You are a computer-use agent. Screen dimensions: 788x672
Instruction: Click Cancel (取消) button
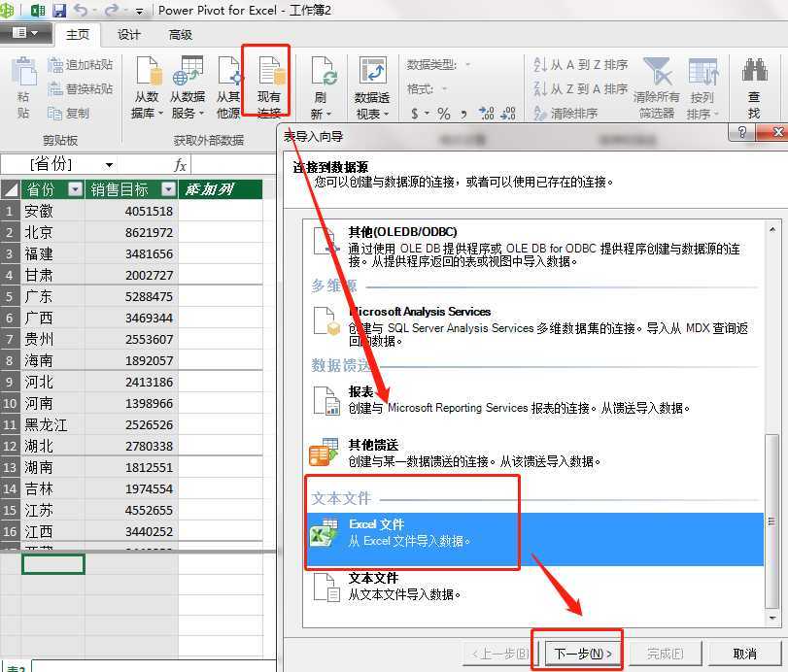click(745, 653)
